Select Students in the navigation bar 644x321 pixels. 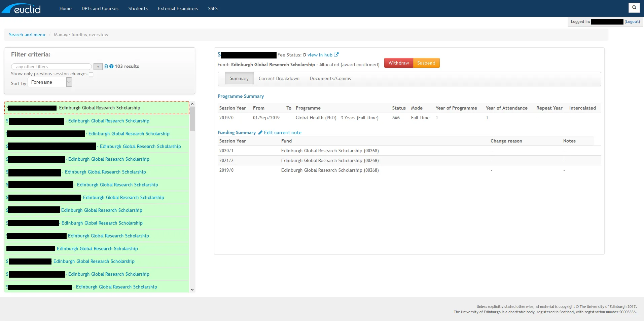pyautogui.click(x=138, y=8)
